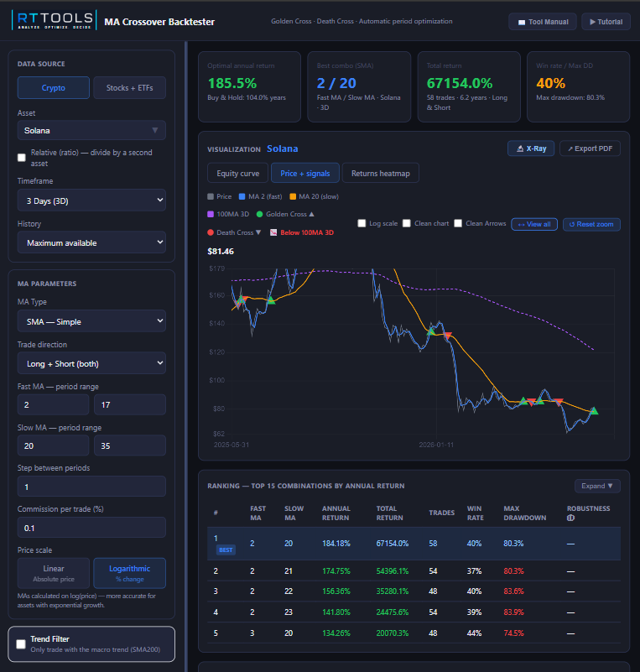Expand the ranking table
Screen dimensions: 640x672
point(597,486)
